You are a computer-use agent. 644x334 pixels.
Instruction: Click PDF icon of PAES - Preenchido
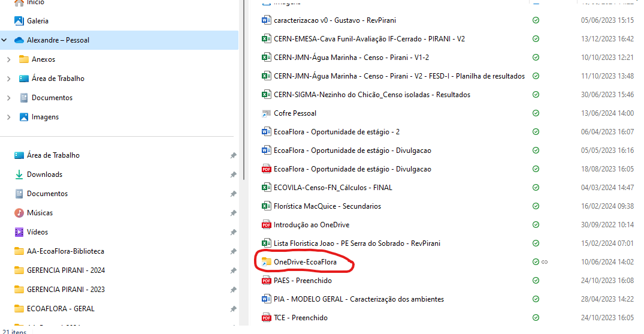(x=266, y=281)
